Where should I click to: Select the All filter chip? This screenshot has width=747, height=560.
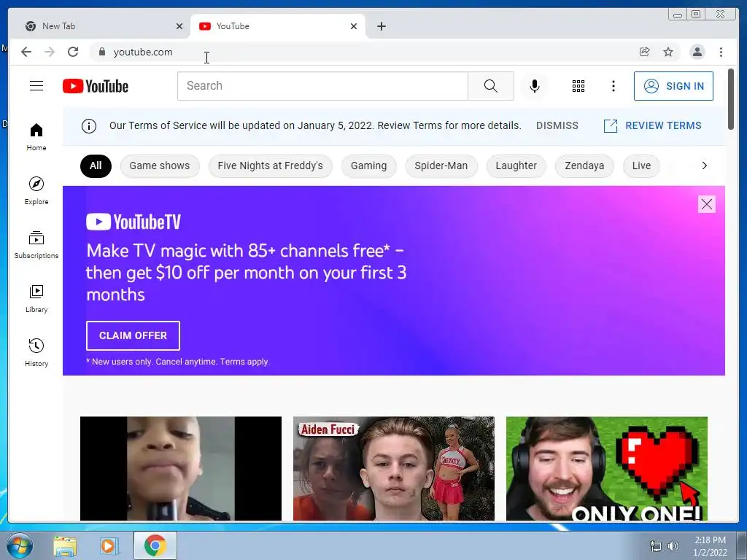[x=96, y=166]
